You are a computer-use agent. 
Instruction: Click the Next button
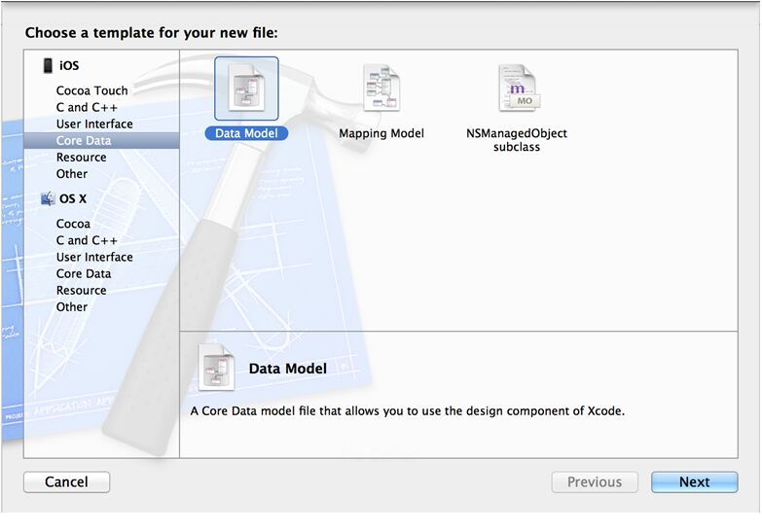pos(695,482)
